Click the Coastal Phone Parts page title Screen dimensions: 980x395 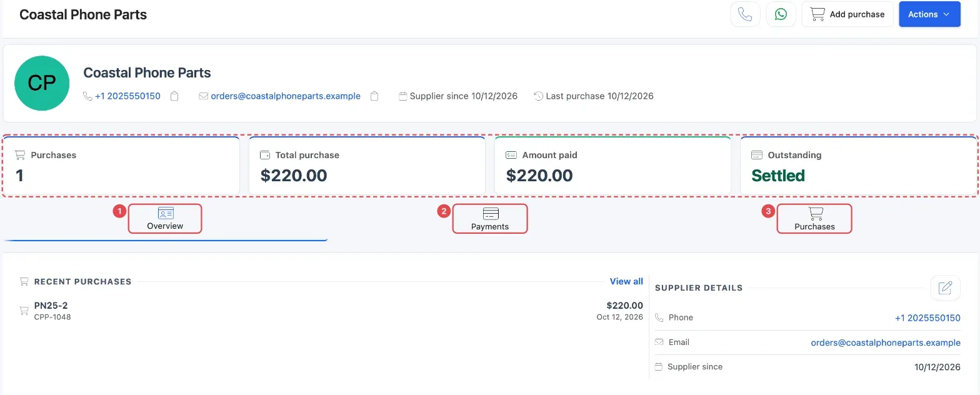pyautogui.click(x=83, y=14)
